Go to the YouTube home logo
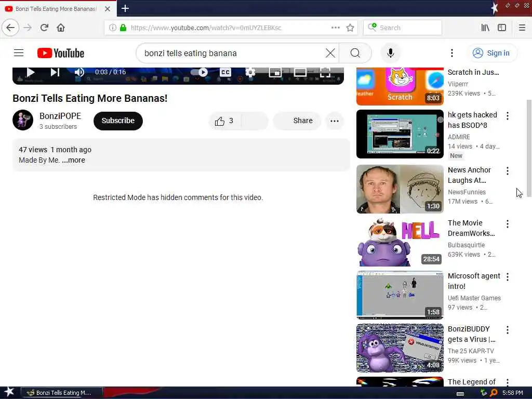532x399 pixels. (x=61, y=53)
